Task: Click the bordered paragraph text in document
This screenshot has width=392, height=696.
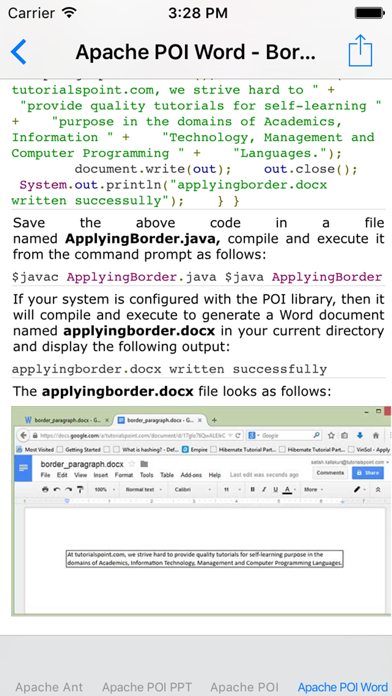Action: point(205,559)
